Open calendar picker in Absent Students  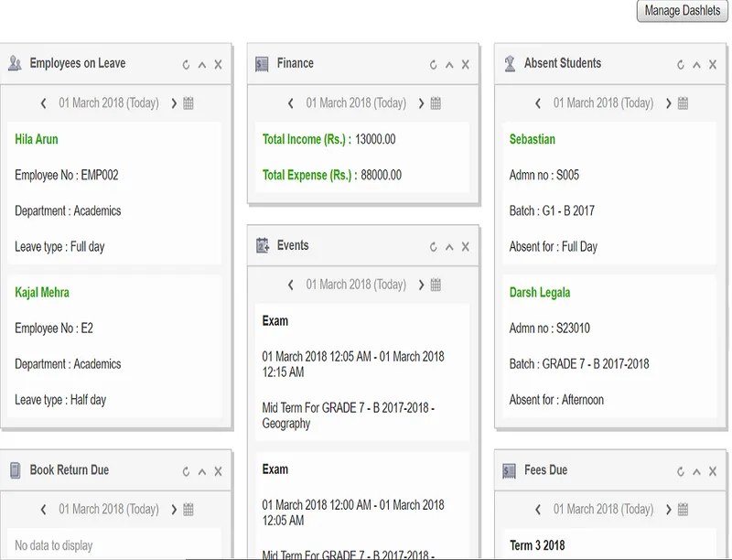683,103
